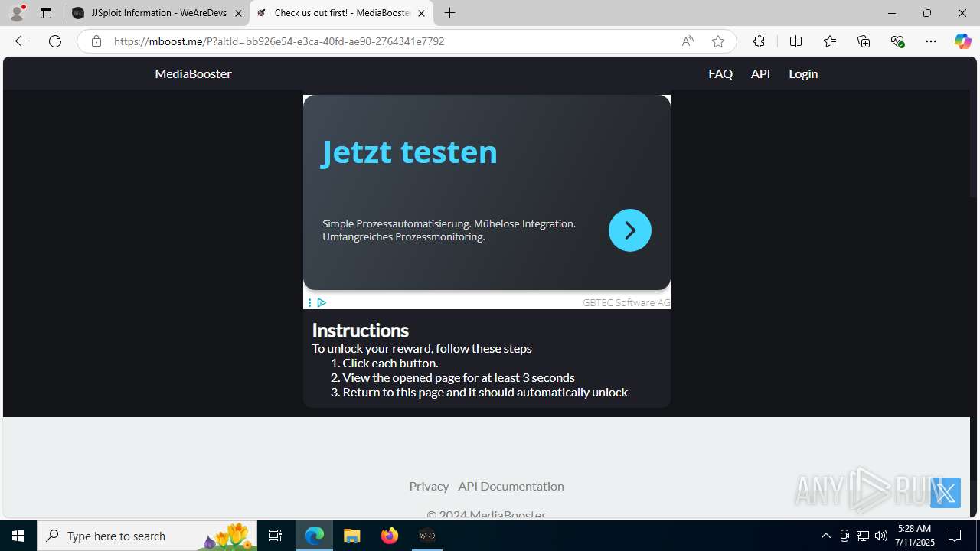The width and height of the screenshot is (980, 551).
Task: Activate the Read aloud icon
Action: tap(688, 41)
